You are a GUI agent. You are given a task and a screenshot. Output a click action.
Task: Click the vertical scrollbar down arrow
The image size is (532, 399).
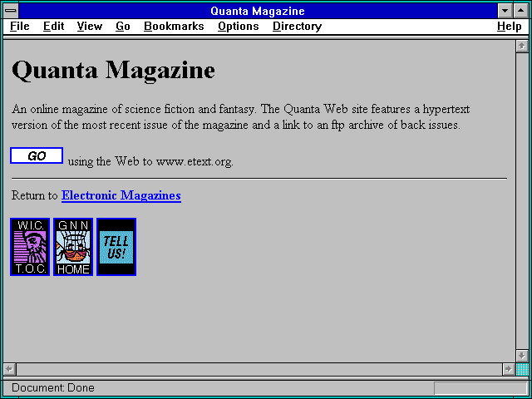point(522,356)
